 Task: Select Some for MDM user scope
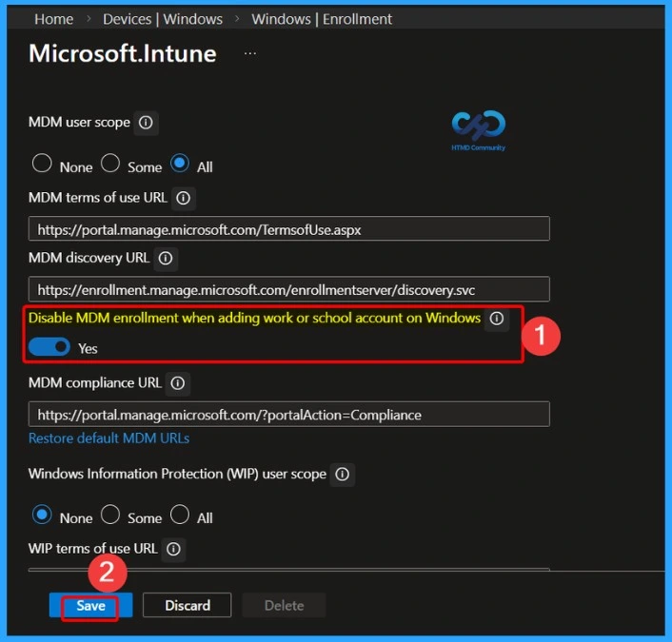tap(110, 164)
